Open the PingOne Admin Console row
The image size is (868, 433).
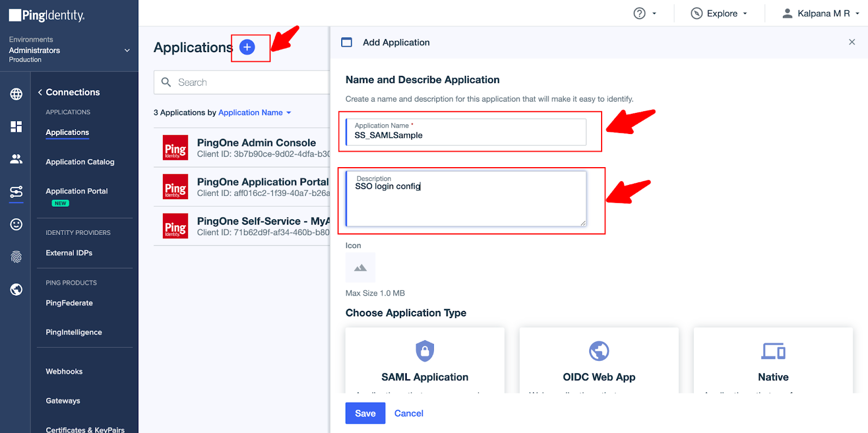(242, 148)
